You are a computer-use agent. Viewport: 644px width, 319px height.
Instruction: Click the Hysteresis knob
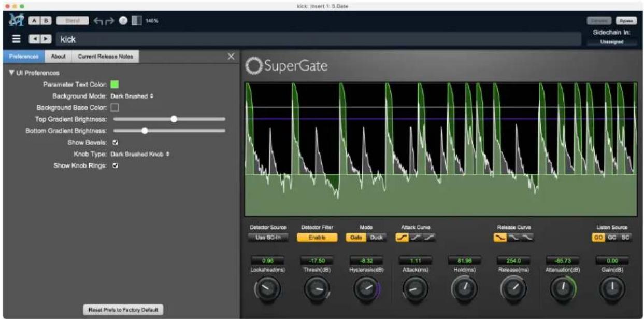point(366,289)
